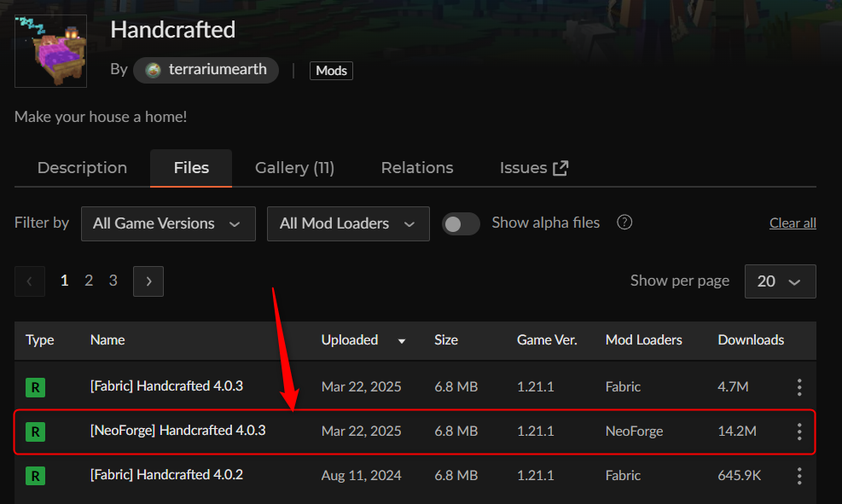The height and width of the screenshot is (504, 842).
Task: Open the Issues external link tab
Action: click(x=534, y=168)
